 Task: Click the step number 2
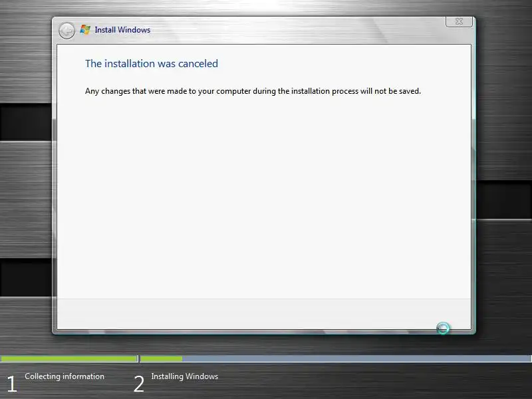click(x=139, y=384)
